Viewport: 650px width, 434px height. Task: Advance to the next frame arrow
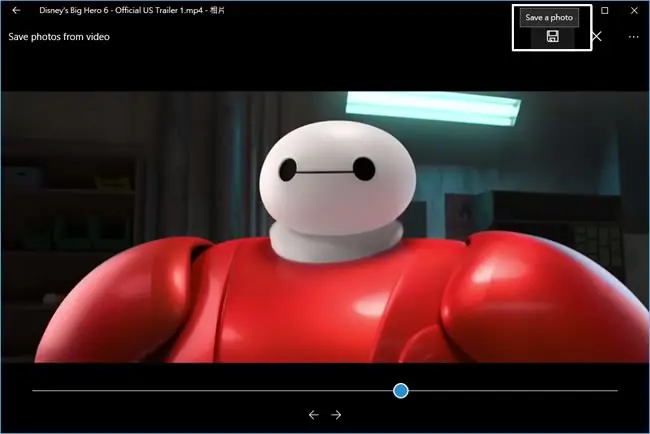pyautogui.click(x=336, y=415)
